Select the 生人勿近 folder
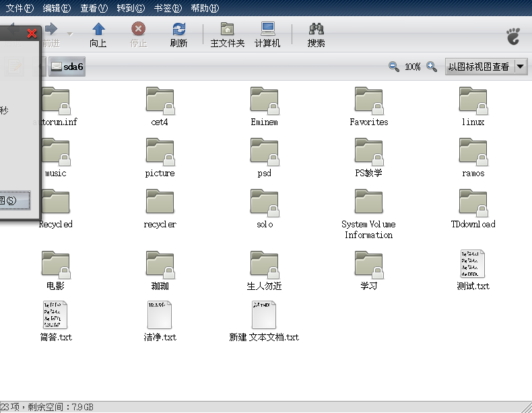The width and height of the screenshot is (532, 413). (x=264, y=271)
